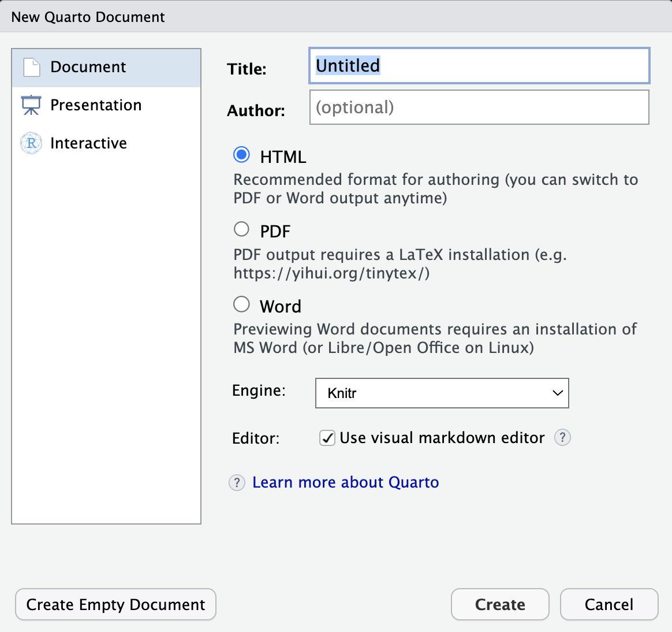Click the Create button
The width and height of the screenshot is (672, 632).
click(500, 604)
